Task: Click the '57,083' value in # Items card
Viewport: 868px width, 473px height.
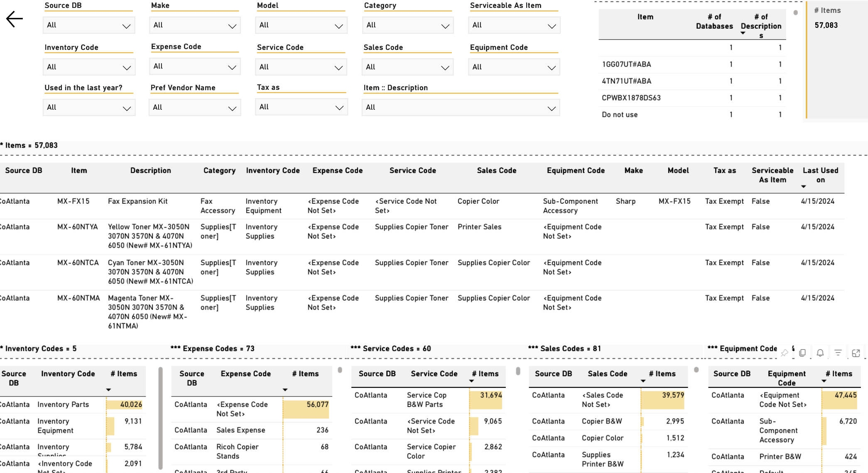Action: 826,25
